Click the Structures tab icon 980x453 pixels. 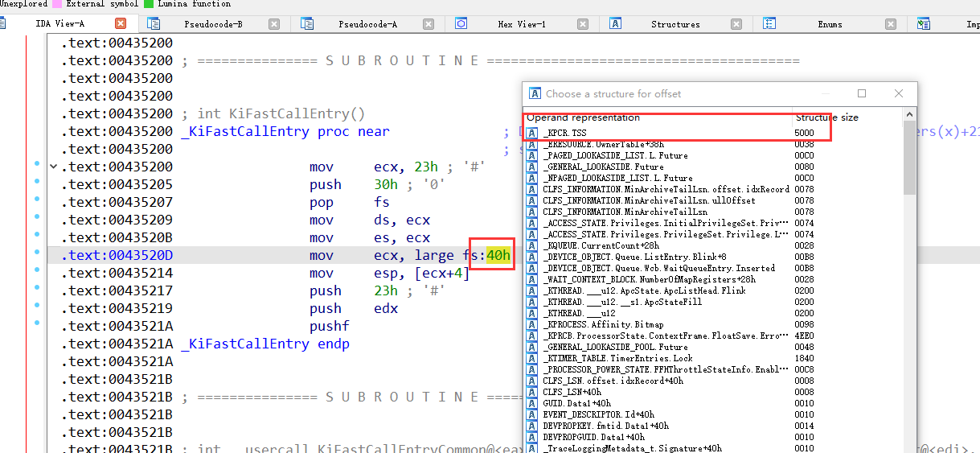(615, 23)
